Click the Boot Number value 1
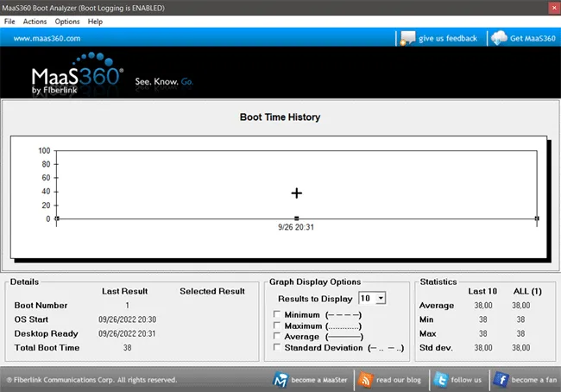This screenshot has width=561, height=392. pos(128,306)
